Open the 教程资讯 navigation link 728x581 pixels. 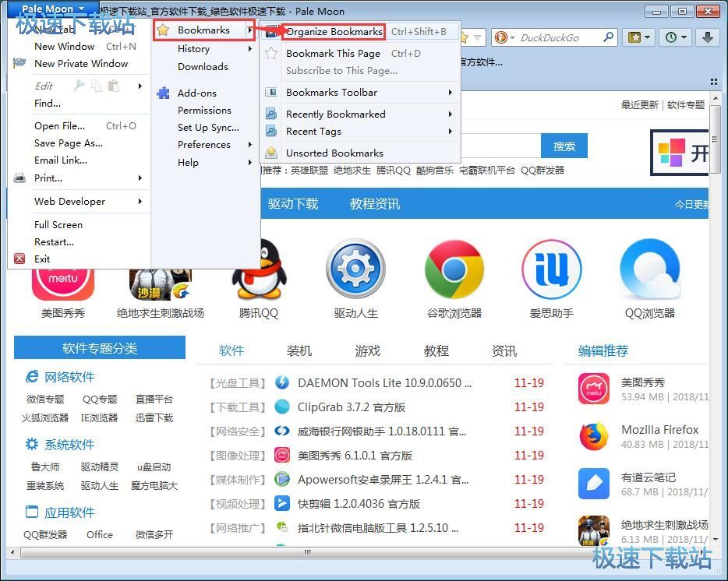tap(375, 204)
